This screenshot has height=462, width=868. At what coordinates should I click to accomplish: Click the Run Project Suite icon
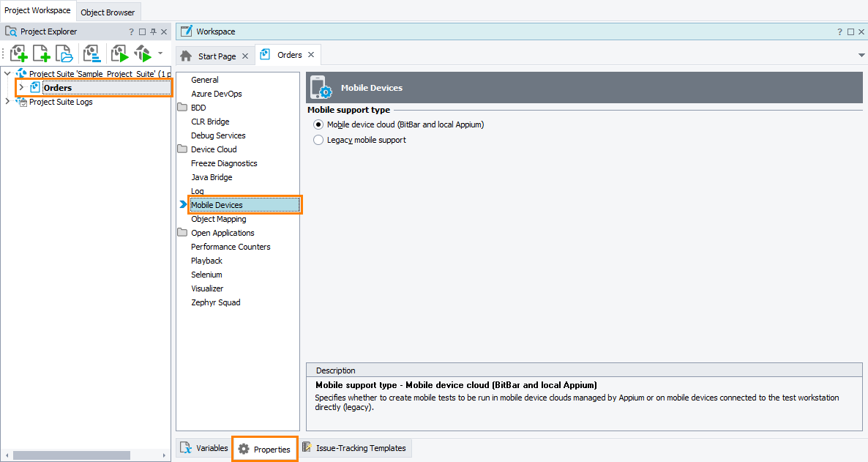142,53
